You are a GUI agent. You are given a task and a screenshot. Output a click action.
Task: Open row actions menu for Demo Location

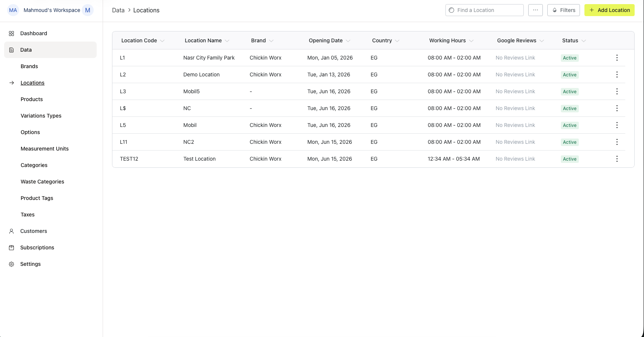(x=617, y=75)
